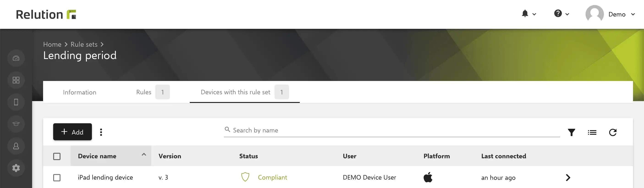The width and height of the screenshot is (644, 188).
Task: Refresh the device list
Action: 613,132
